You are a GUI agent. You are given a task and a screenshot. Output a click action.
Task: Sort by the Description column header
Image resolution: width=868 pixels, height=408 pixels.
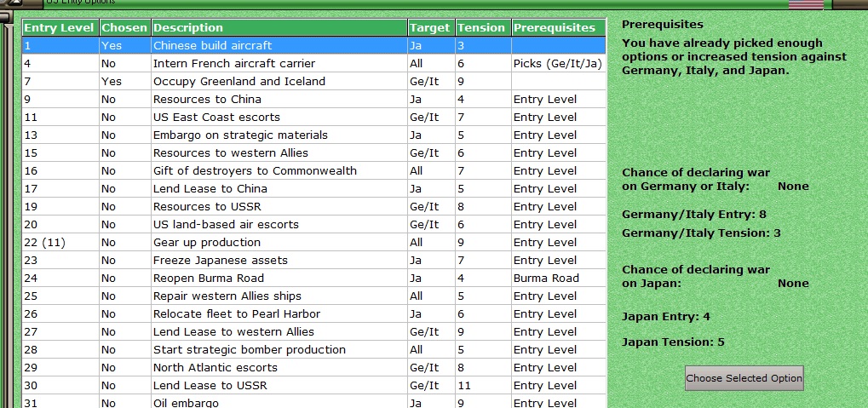[x=279, y=27]
